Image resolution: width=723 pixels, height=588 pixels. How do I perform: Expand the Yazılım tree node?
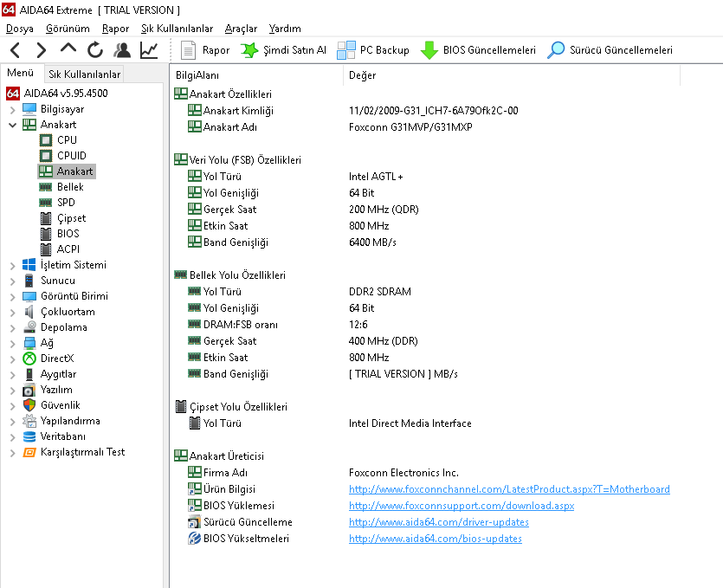coord(12,391)
